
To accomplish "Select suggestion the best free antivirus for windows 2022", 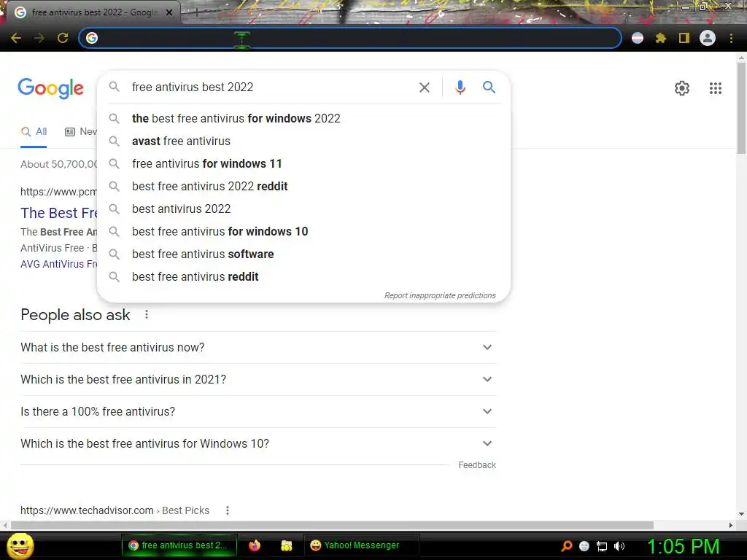I will coord(303,119).
